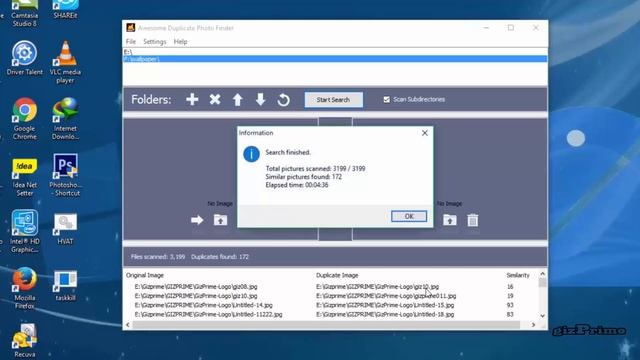Click the reset folders circular arrow icon
This screenshot has width=640, height=360.
283,100
